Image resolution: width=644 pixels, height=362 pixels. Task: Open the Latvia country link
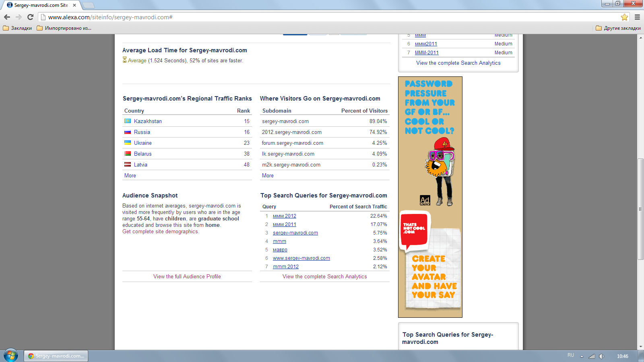point(140,165)
